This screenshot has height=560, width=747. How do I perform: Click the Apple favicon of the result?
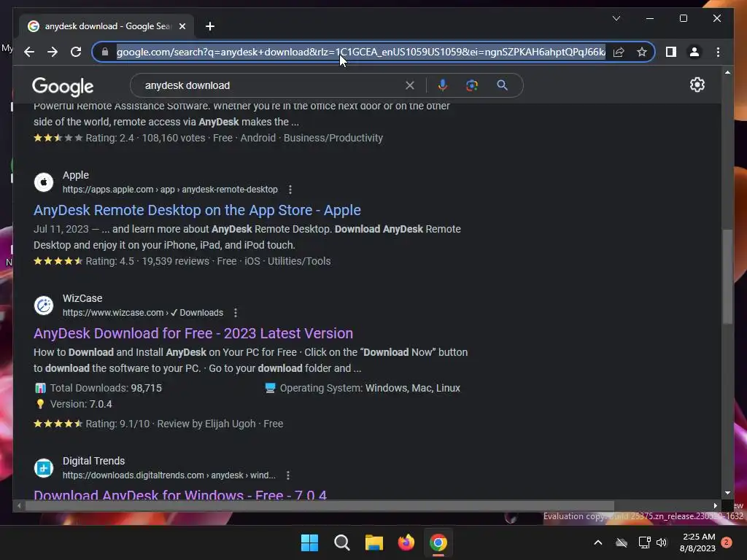[43, 182]
